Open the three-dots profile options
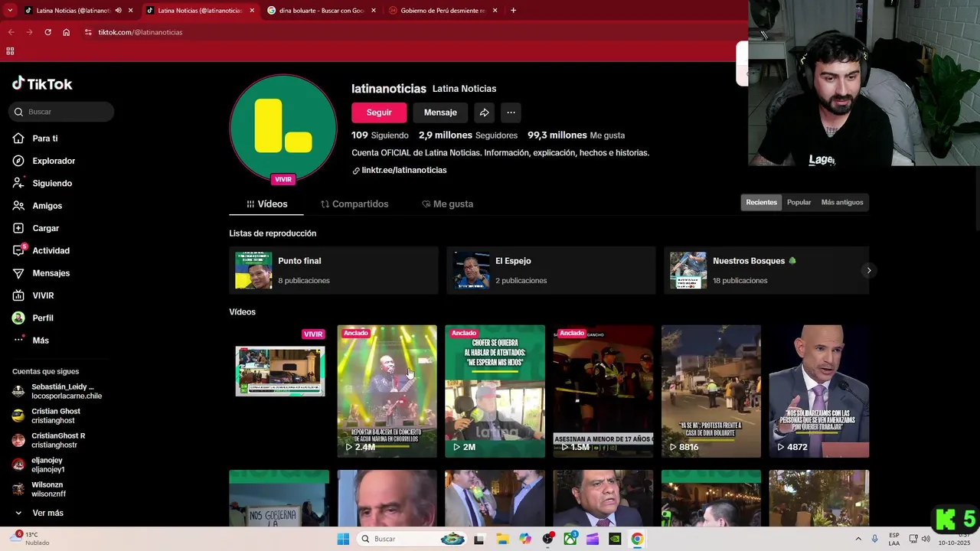Image resolution: width=980 pixels, height=551 pixels. click(x=511, y=112)
